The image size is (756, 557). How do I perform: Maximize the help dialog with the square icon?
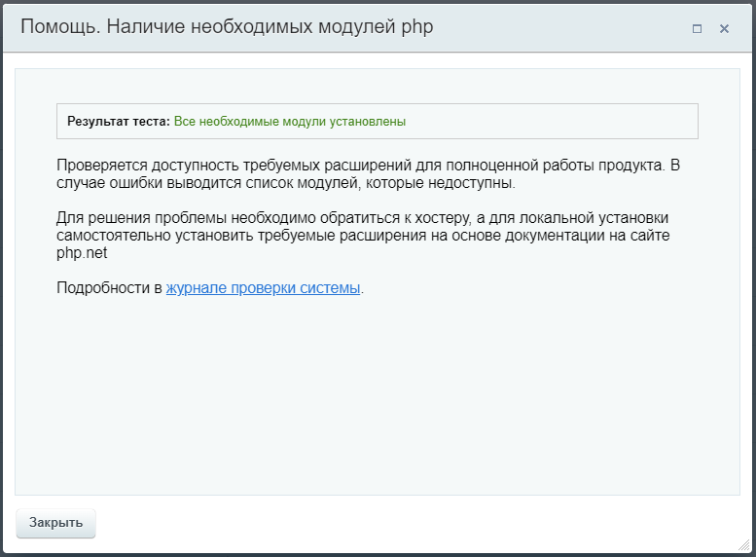pos(697,29)
